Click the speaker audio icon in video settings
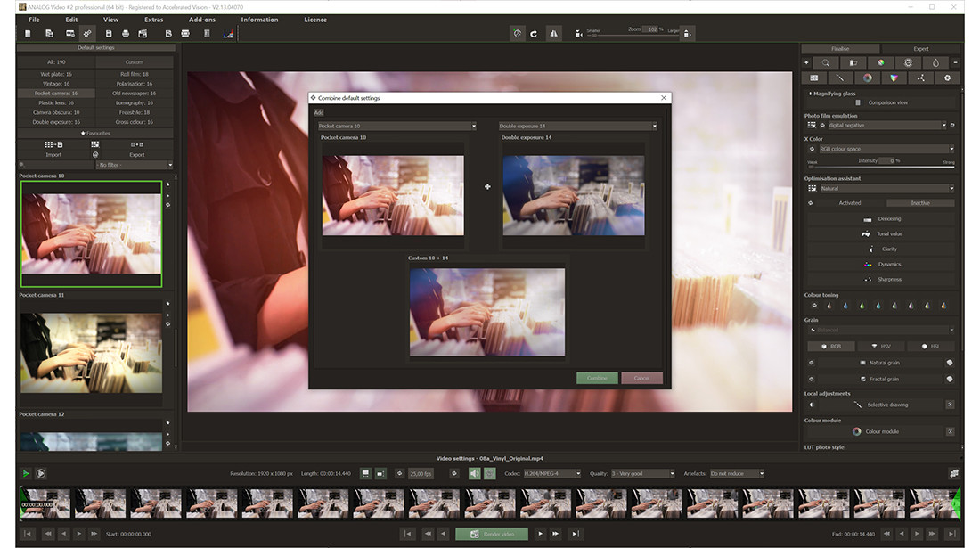 pos(474,473)
